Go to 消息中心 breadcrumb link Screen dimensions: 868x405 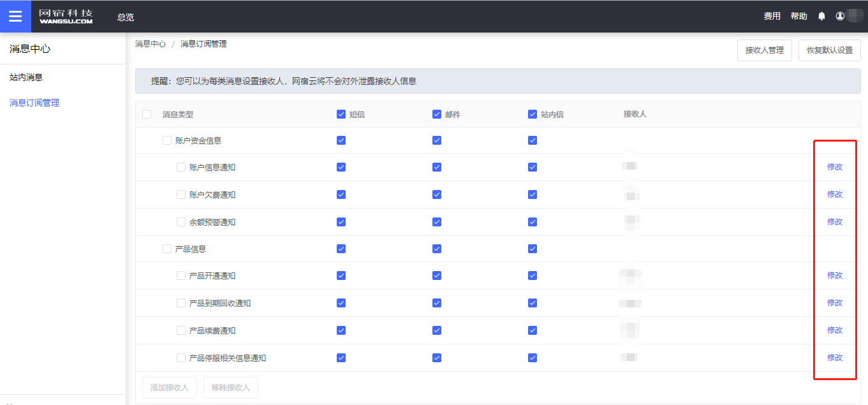coord(151,44)
